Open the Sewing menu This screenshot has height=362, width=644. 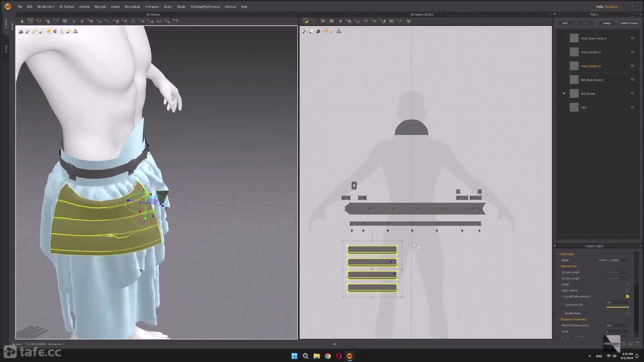click(x=84, y=7)
